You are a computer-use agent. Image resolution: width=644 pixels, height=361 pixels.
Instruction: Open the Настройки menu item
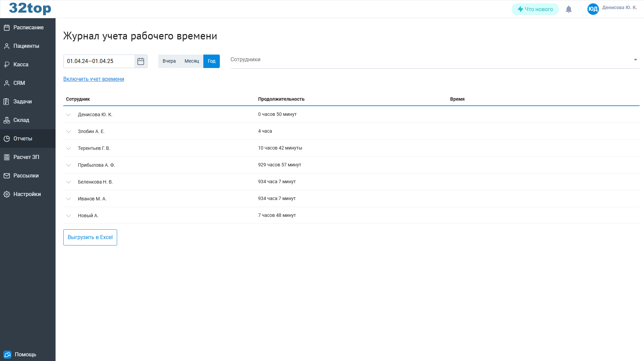[x=28, y=194]
